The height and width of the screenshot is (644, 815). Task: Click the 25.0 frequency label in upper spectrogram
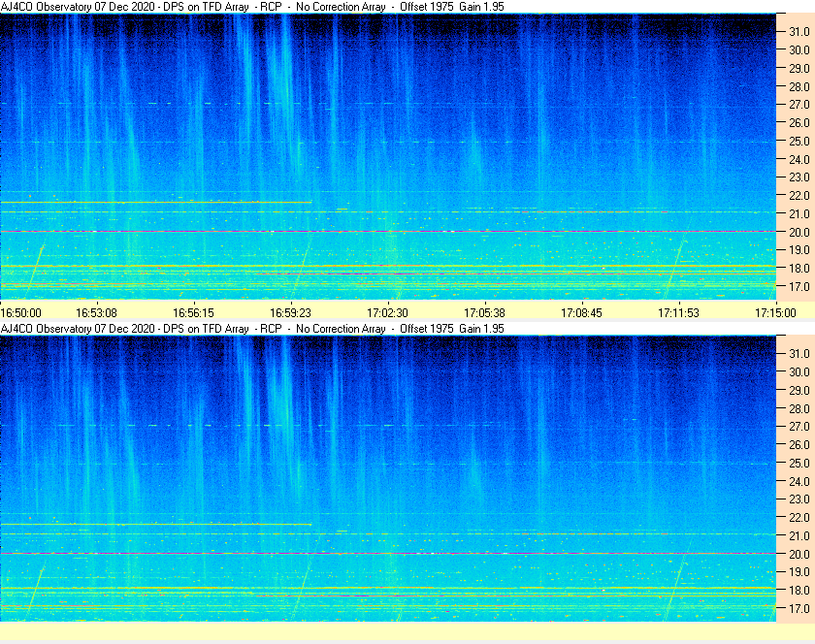tap(799, 141)
